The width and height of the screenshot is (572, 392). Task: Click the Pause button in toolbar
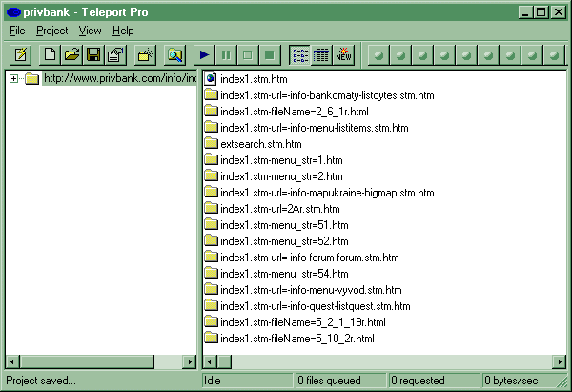point(226,55)
